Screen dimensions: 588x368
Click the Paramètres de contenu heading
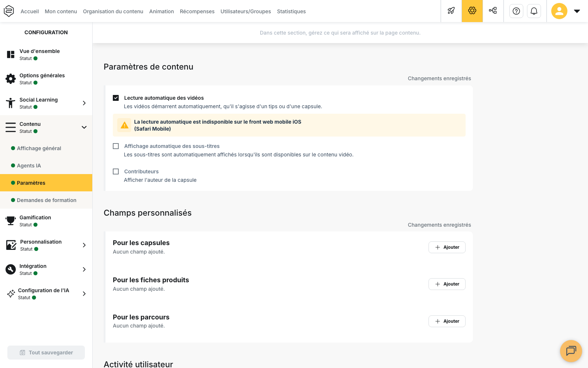148,67
